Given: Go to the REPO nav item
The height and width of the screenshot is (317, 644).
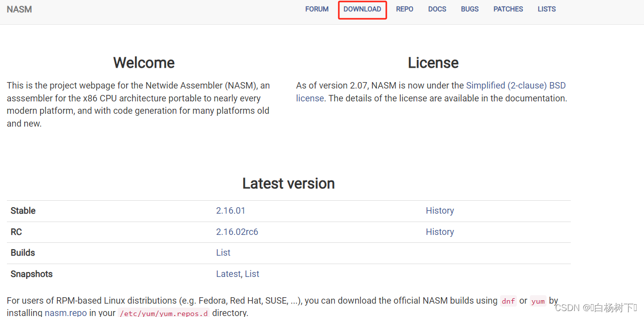Looking at the screenshot, I should pos(405,9).
